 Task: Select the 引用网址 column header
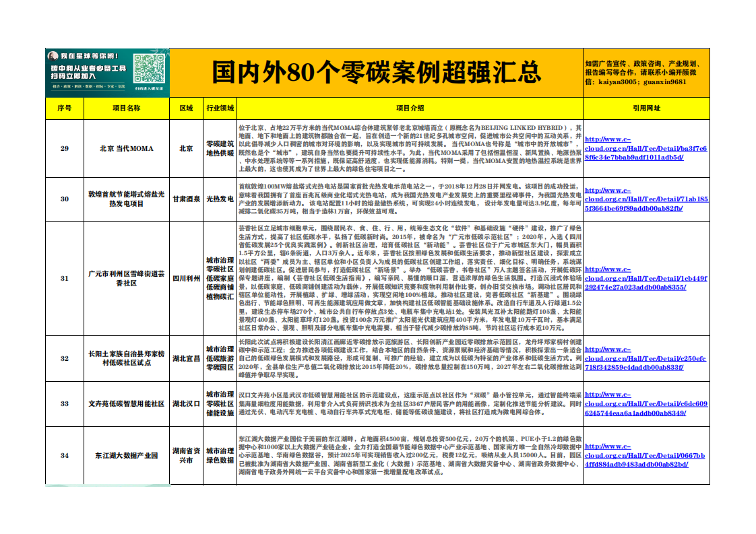click(645, 109)
